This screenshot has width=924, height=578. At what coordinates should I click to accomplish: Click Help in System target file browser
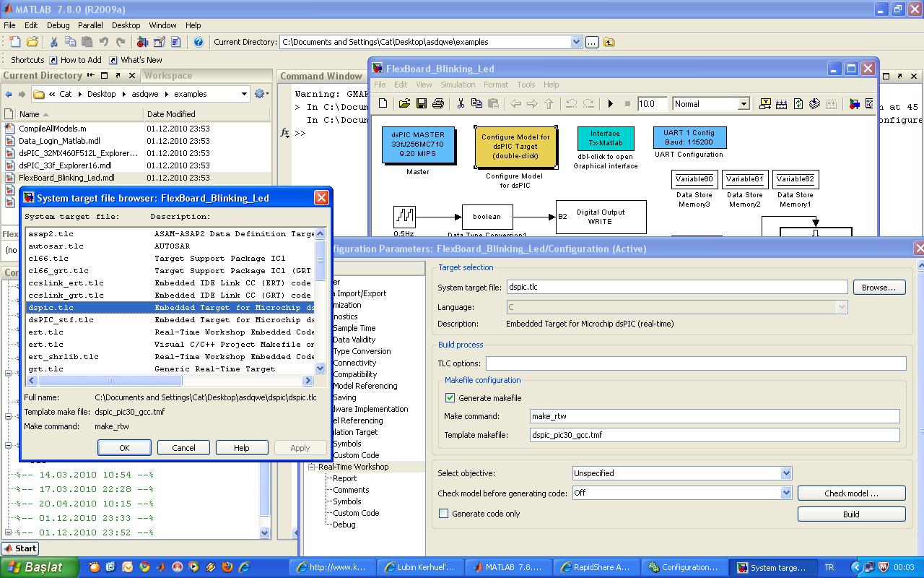242,448
